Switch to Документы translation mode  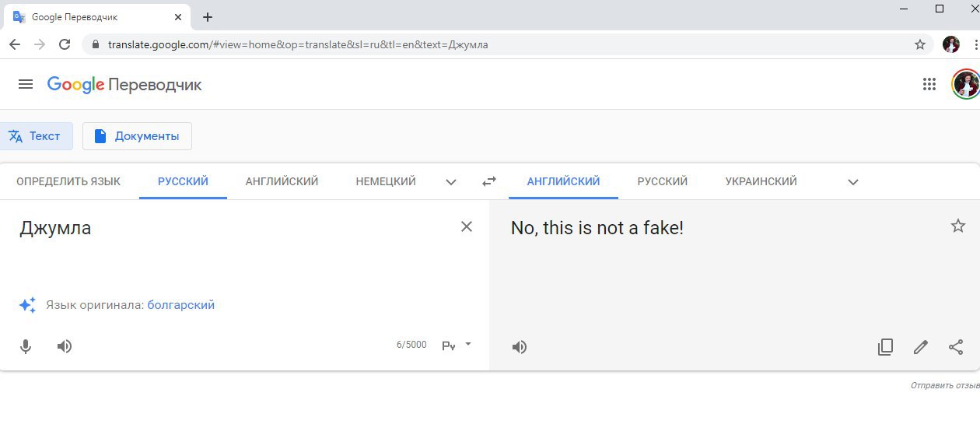click(137, 136)
